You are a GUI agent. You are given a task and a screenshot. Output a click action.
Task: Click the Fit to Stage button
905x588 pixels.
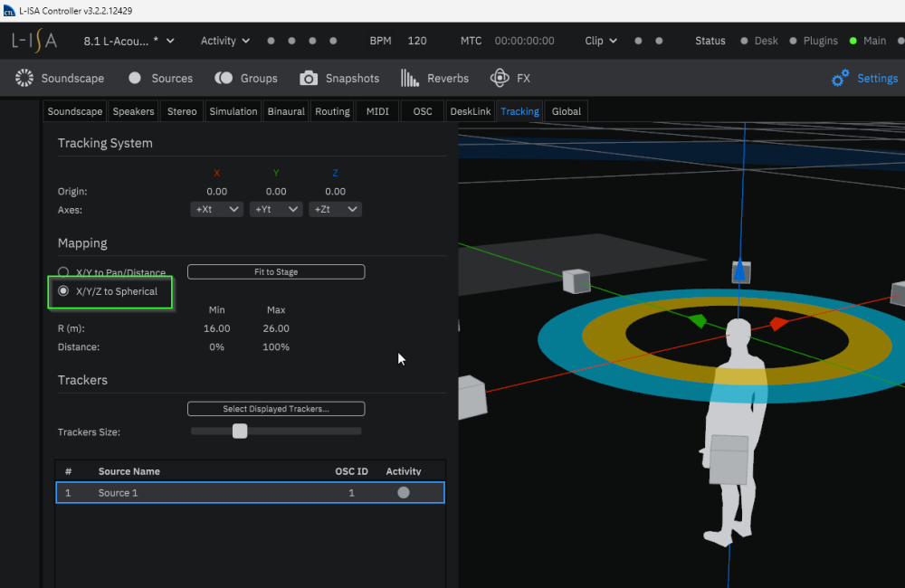point(275,272)
